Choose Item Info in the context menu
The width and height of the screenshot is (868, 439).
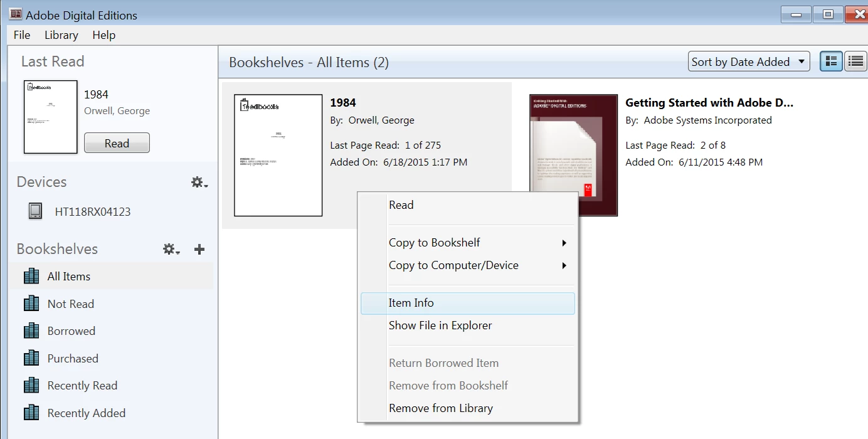pos(468,303)
